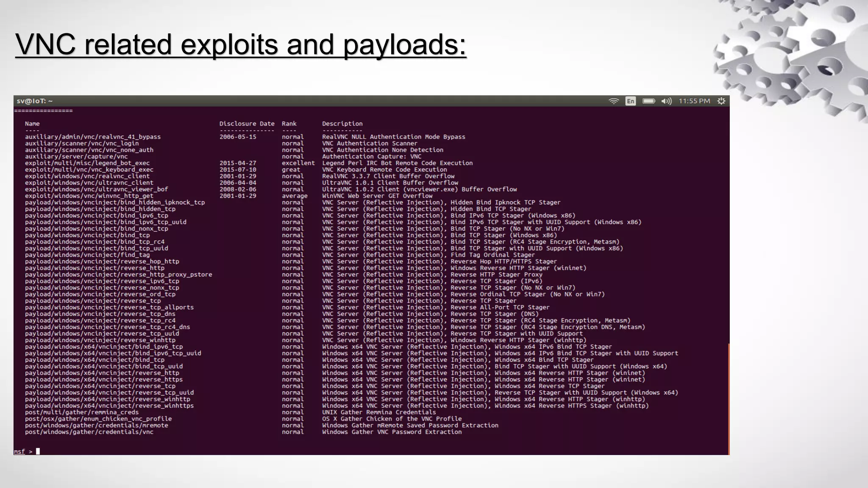Select payload/windows/vncinject/bind_hidden_ipknock_tcp entry

[115, 202]
